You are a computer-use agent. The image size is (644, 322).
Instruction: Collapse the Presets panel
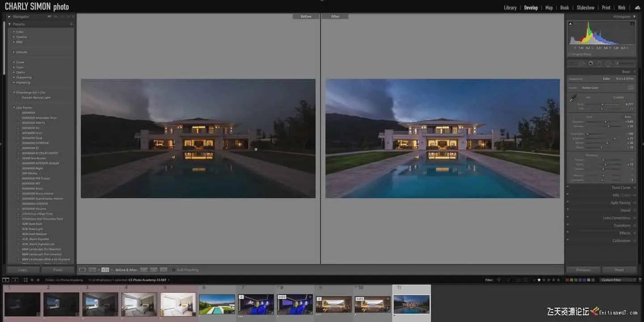point(9,24)
